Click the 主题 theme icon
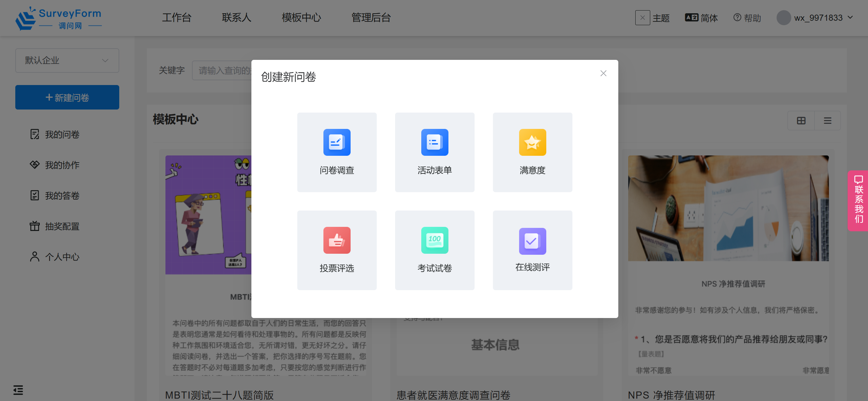 pos(642,18)
